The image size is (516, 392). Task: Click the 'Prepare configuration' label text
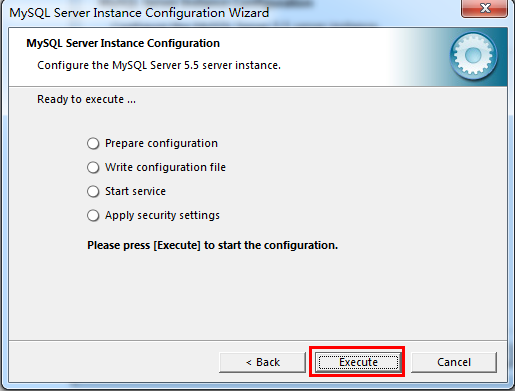(x=161, y=143)
